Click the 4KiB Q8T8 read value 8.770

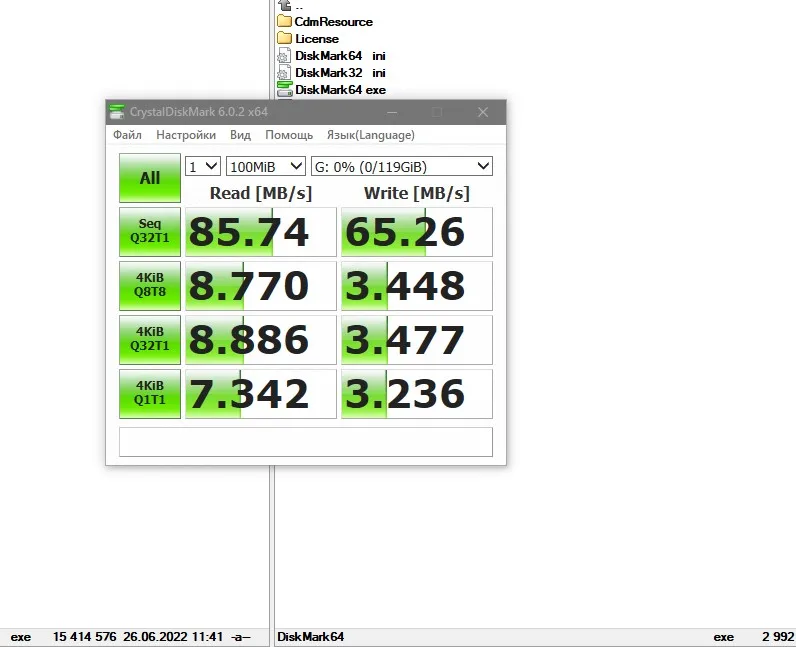(260, 285)
